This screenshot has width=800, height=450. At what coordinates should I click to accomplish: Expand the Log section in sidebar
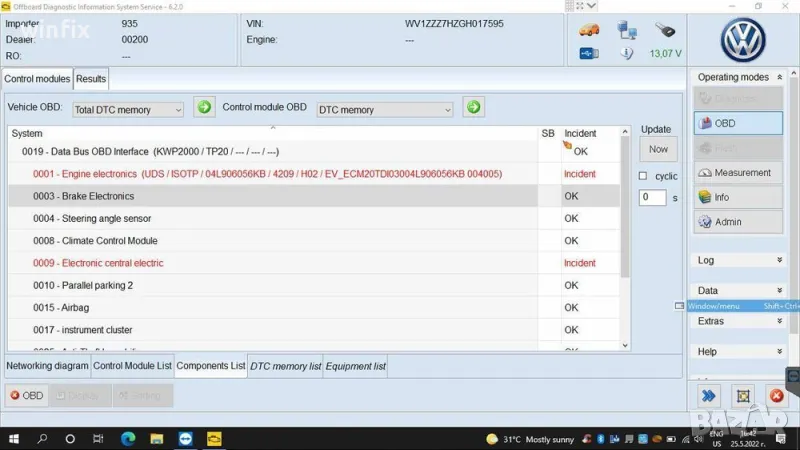pos(739,260)
